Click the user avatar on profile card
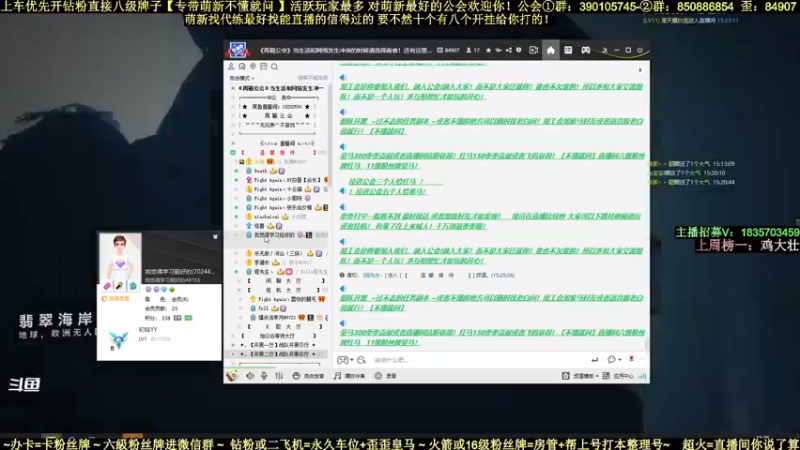The height and width of the screenshot is (450, 800). [120, 257]
